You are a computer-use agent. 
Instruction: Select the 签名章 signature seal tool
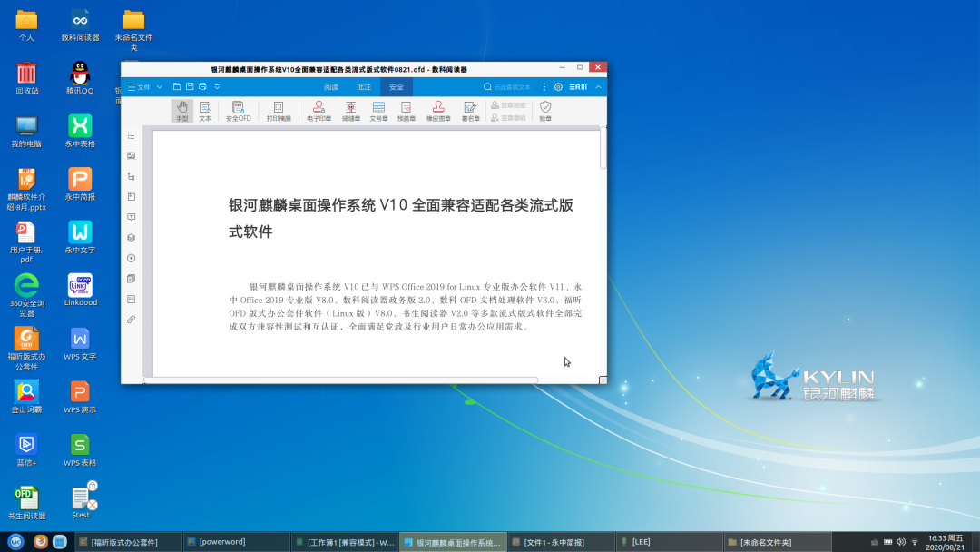(x=470, y=111)
